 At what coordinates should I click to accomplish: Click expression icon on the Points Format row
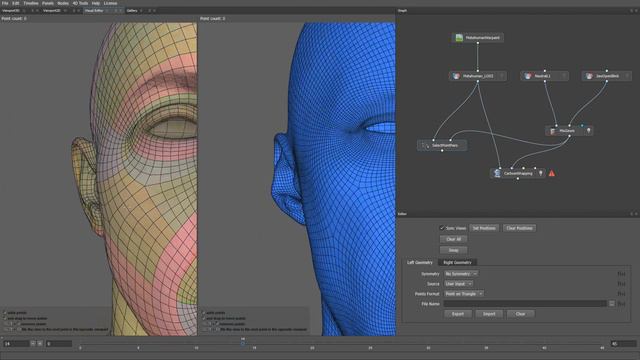(x=621, y=294)
